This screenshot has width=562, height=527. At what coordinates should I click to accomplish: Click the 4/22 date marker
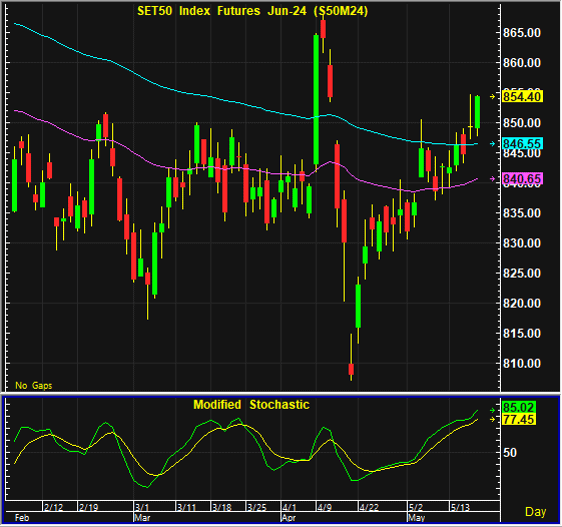point(369,507)
